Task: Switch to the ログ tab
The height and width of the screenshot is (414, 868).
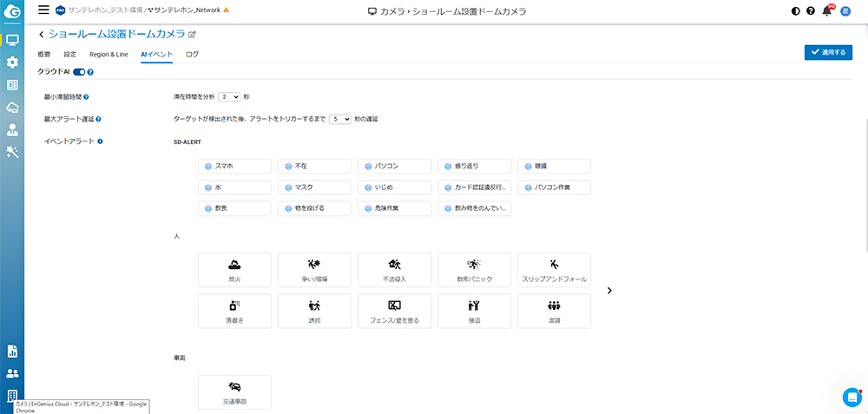Action: 192,54
